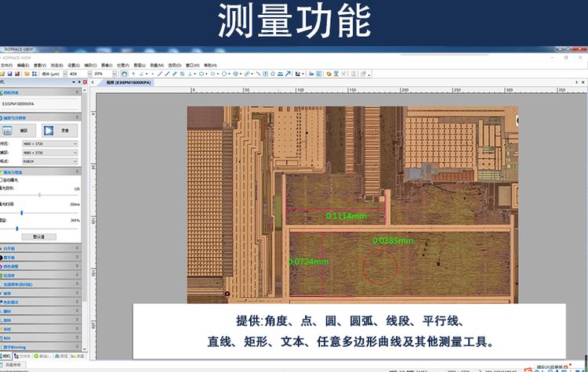
Task: Select the red circle measurement on image
Action: [x=380, y=267]
